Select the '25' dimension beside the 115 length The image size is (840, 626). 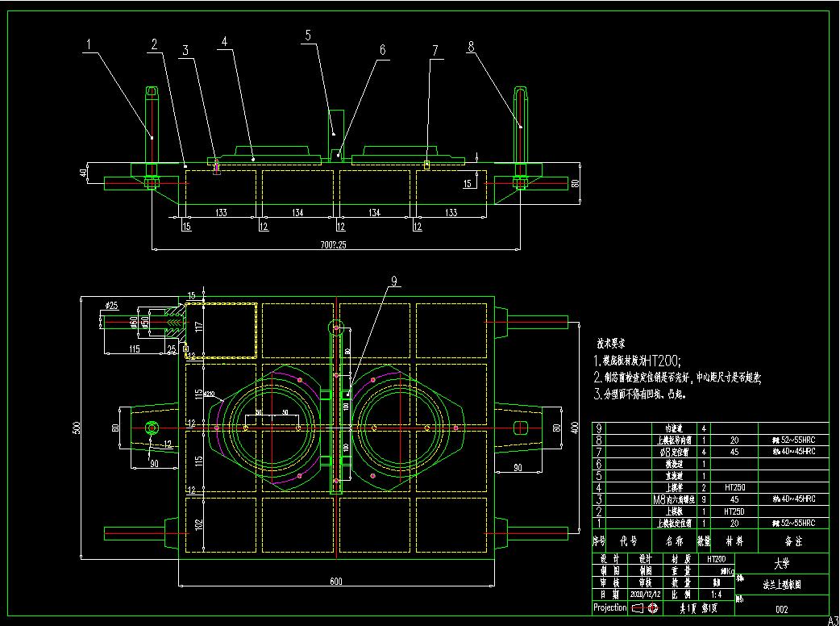172,349
